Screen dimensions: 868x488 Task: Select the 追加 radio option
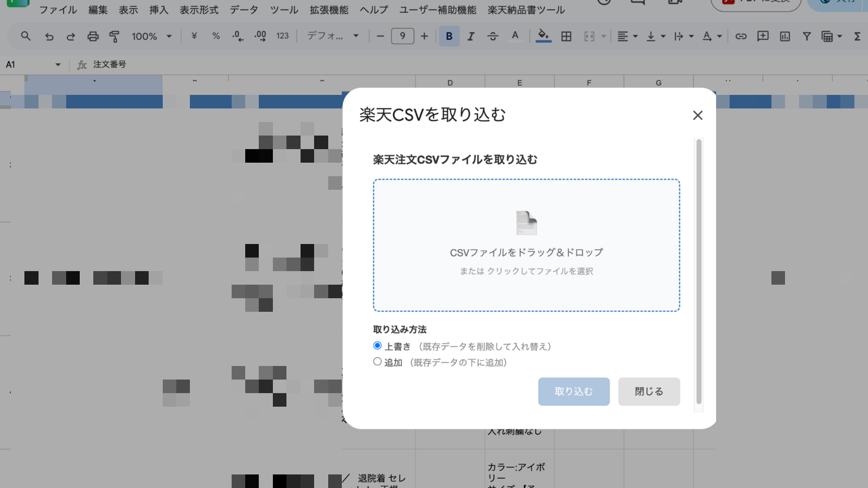(x=378, y=362)
